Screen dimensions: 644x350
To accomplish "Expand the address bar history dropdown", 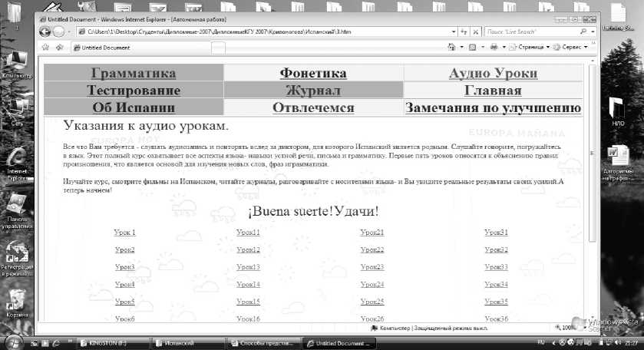I will [453, 31].
